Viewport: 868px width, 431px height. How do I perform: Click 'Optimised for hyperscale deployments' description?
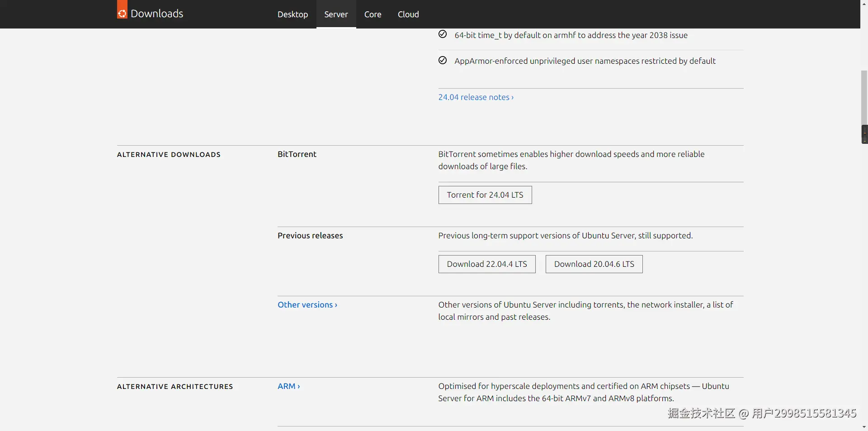[584, 392]
